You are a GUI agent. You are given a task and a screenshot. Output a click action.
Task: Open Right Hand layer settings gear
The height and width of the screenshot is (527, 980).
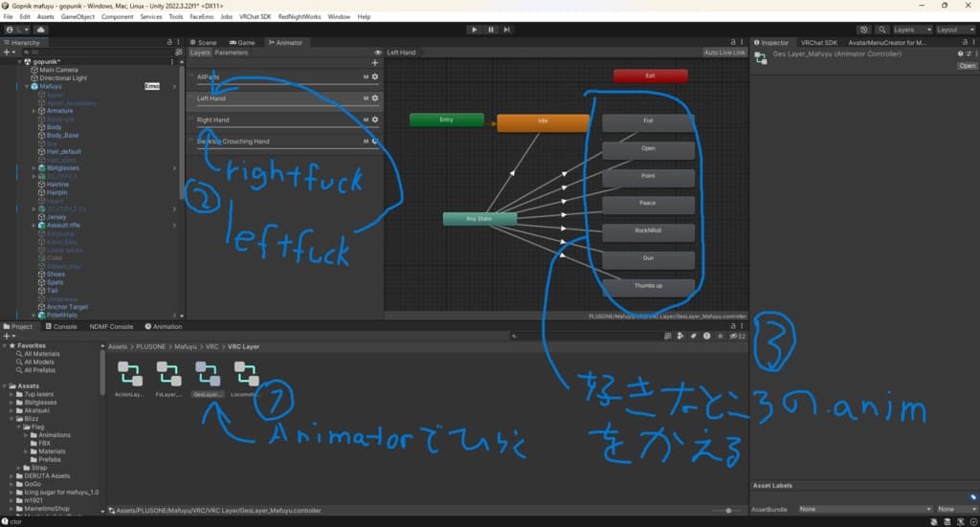(x=375, y=120)
